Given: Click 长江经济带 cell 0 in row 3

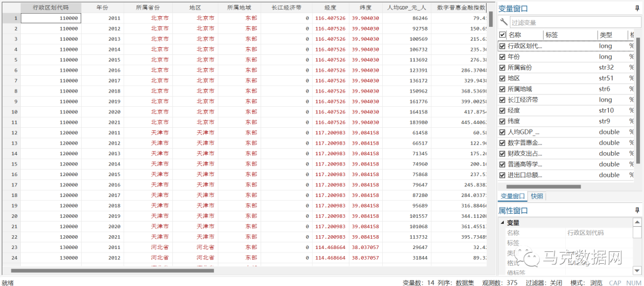Looking at the screenshot, I should 307,39.
